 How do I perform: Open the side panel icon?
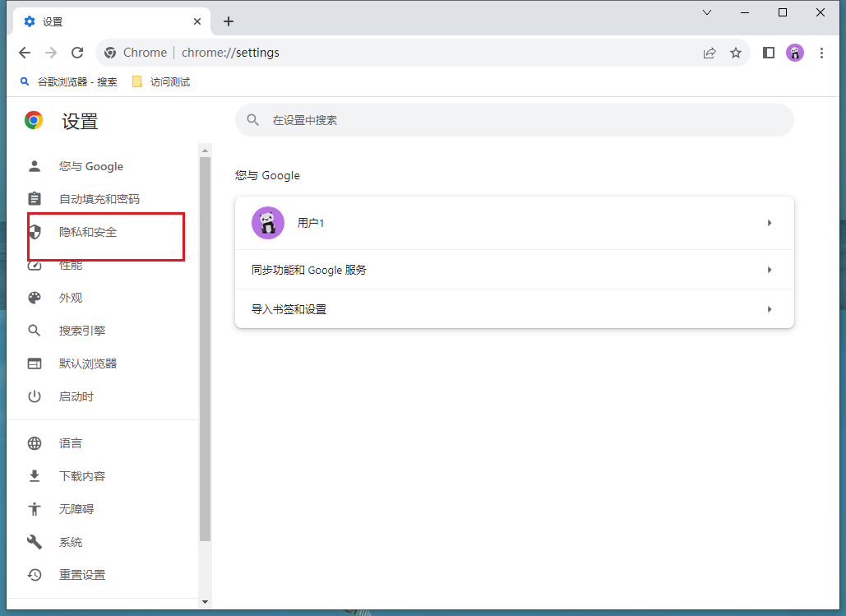coord(768,53)
